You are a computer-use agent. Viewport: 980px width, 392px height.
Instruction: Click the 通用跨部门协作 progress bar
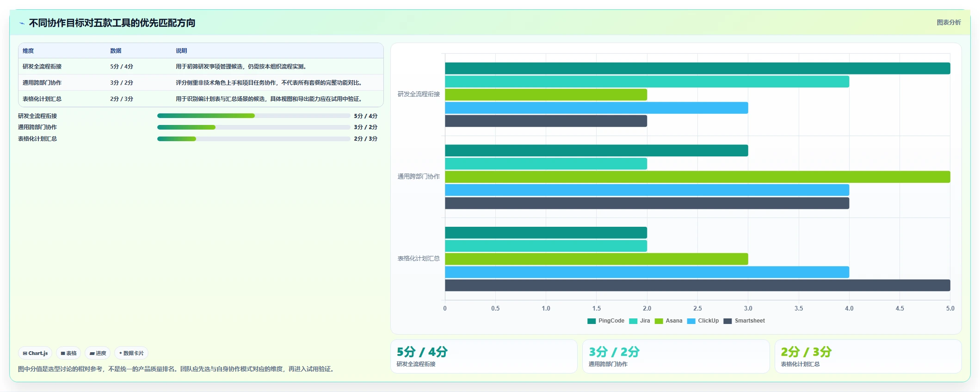click(253, 127)
